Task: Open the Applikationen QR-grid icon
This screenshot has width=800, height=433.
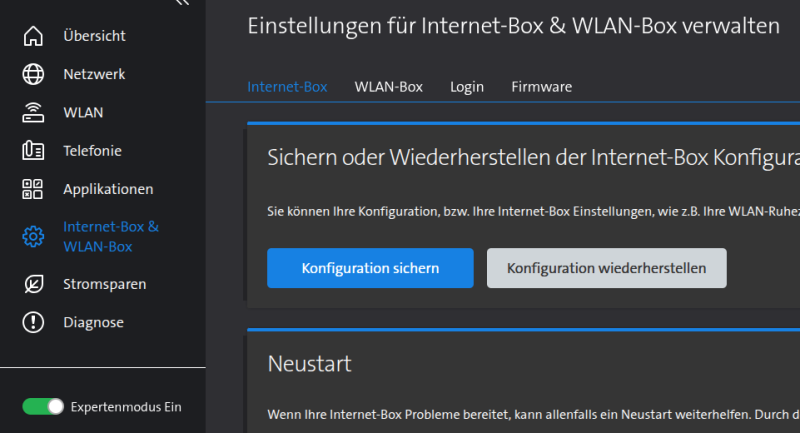Action: 33,189
